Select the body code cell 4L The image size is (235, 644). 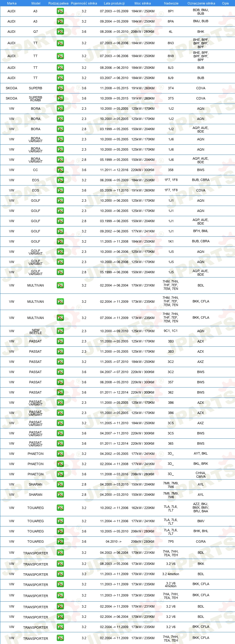171,32
